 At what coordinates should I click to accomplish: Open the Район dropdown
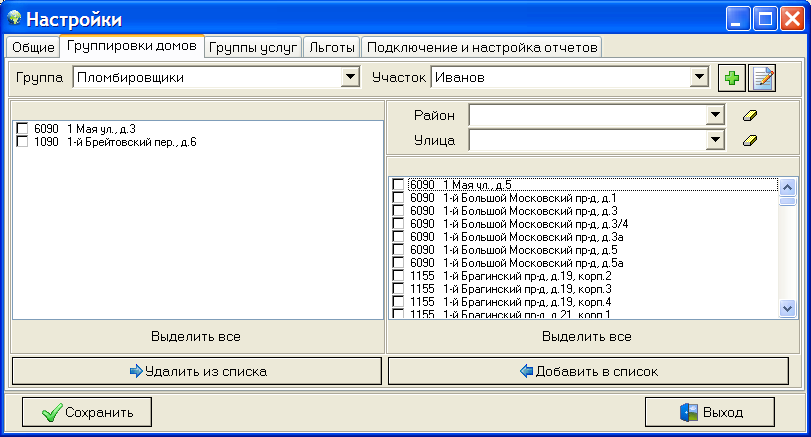[x=715, y=115]
